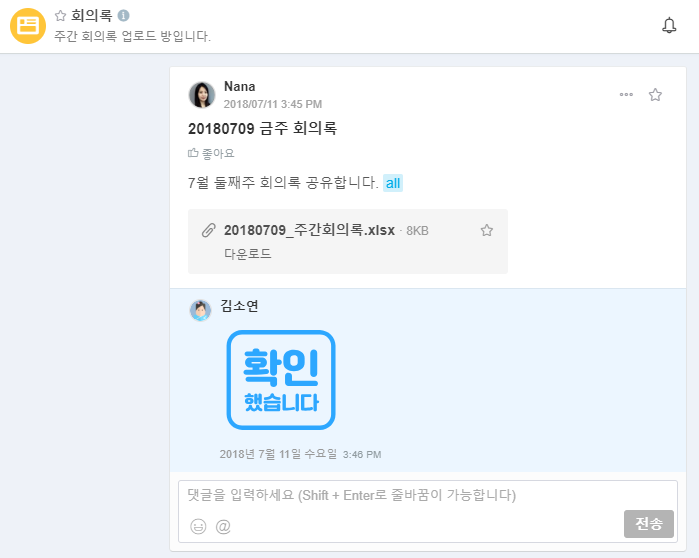699x558 pixels.
Task: Click the @ mention icon
Action: [x=223, y=526]
